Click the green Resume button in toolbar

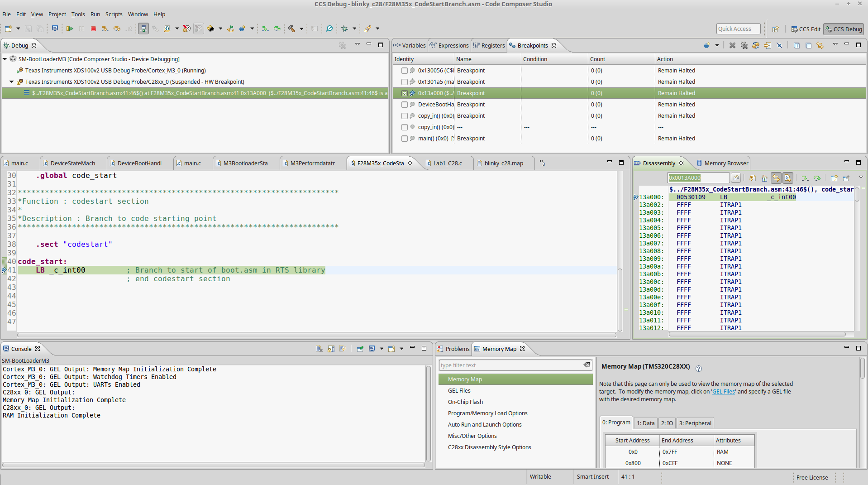[x=70, y=29]
